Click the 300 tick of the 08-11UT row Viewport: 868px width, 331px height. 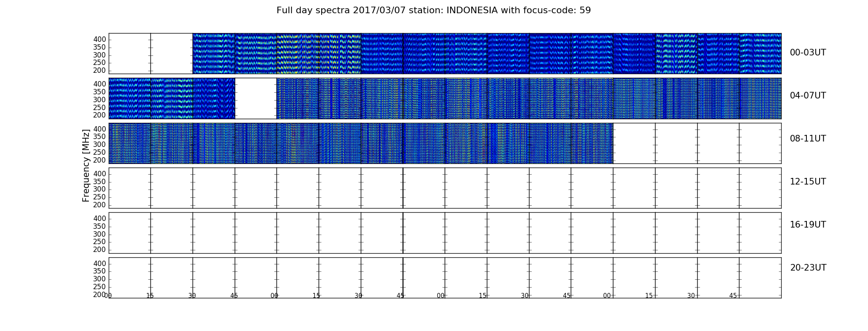pyautogui.click(x=100, y=145)
